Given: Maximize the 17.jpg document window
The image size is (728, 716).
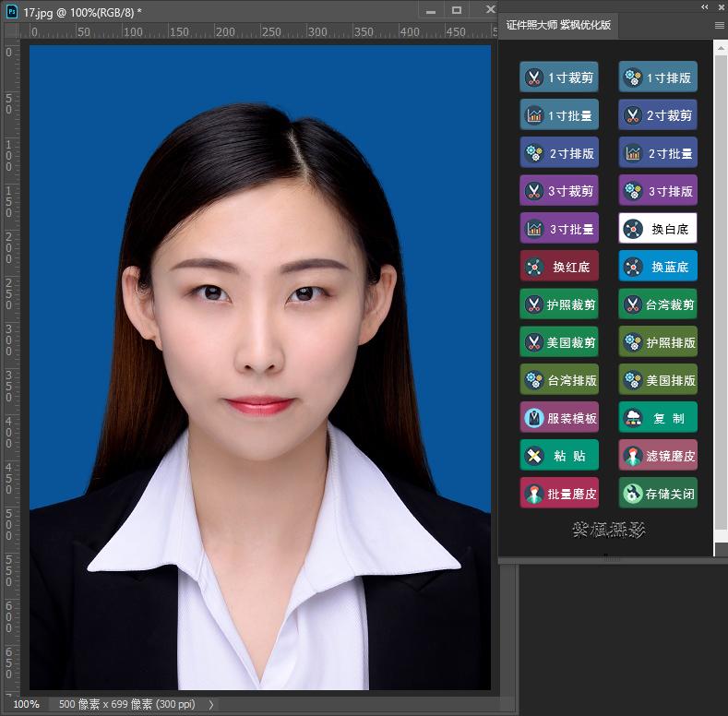Looking at the screenshot, I should (x=457, y=10).
